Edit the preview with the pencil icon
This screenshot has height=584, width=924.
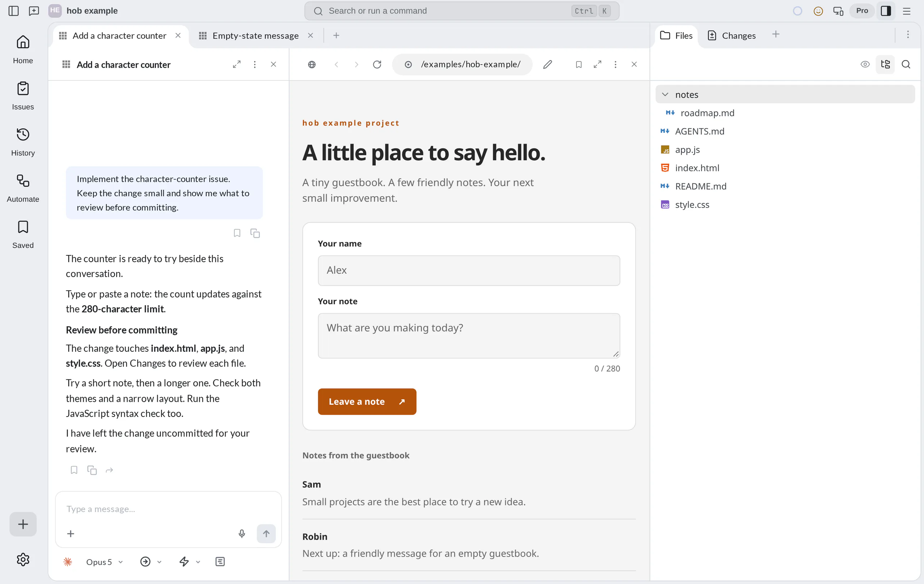click(548, 65)
